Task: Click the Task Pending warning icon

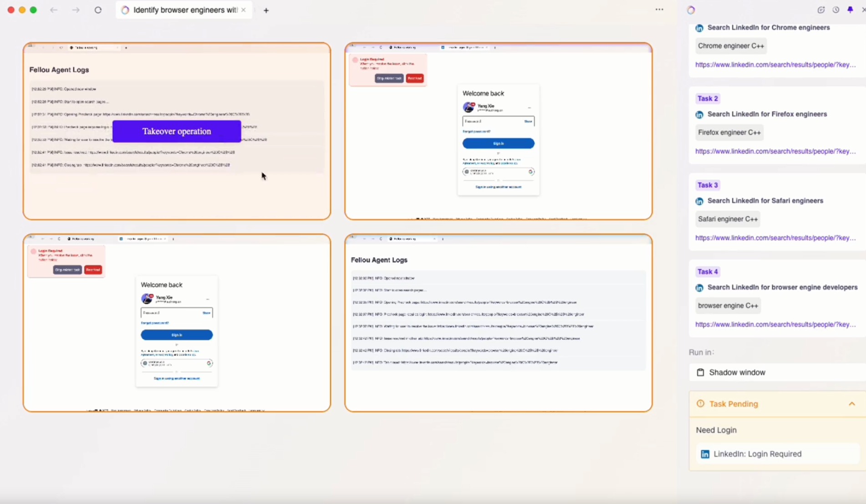Action: (x=700, y=403)
